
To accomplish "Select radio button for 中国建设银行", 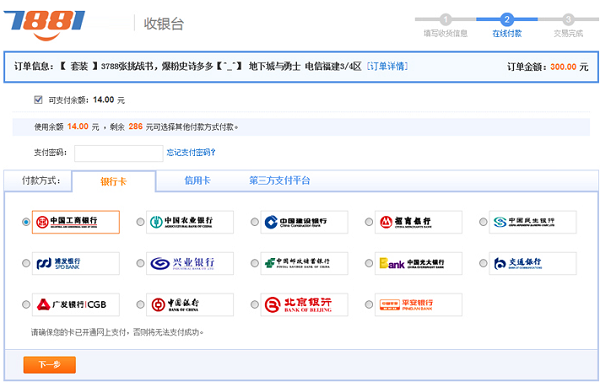I will click(x=254, y=222).
